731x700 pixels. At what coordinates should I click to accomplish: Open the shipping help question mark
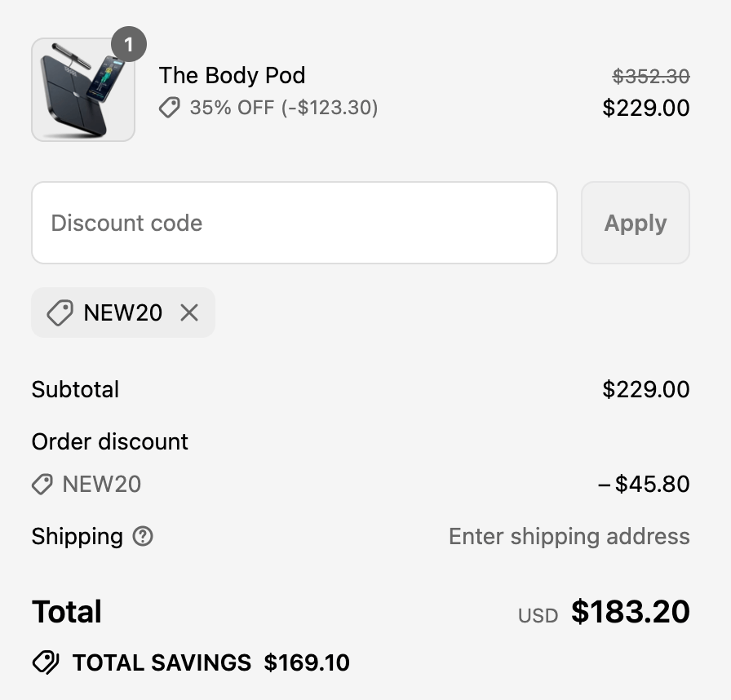pos(143,537)
